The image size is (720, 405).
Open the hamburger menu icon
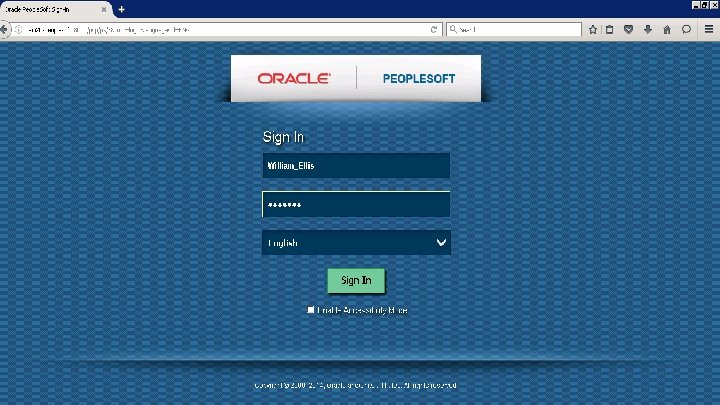(709, 29)
